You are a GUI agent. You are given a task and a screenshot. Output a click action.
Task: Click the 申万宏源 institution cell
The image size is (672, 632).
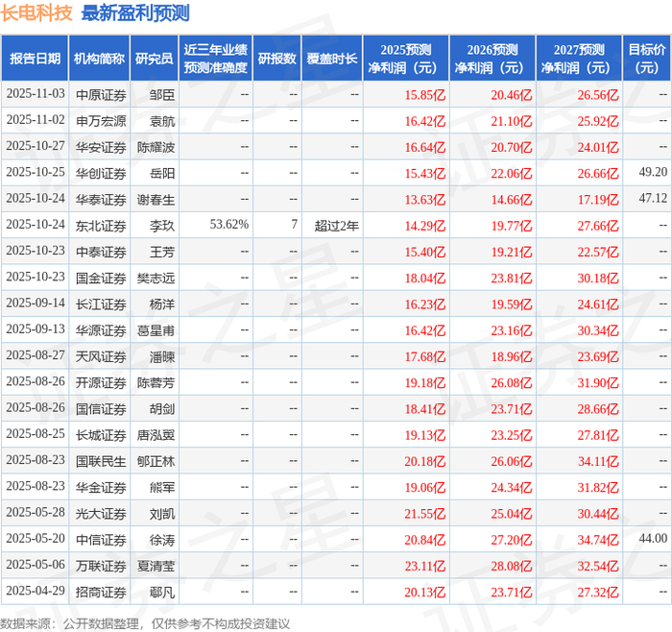pos(101,121)
